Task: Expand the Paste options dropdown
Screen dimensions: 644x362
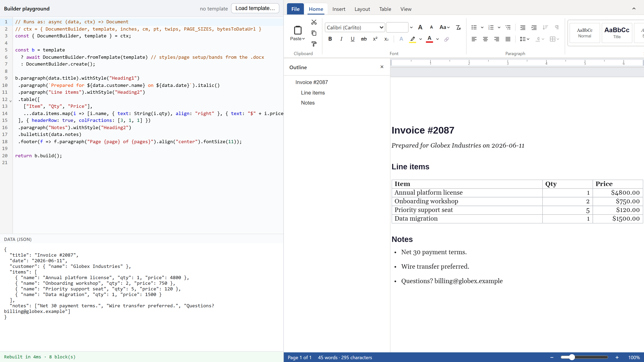Action: [x=297, y=39]
